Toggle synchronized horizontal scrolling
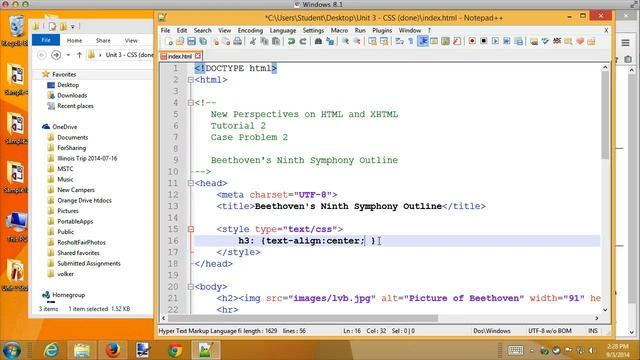640x360 pixels. pyautogui.click(x=384, y=41)
